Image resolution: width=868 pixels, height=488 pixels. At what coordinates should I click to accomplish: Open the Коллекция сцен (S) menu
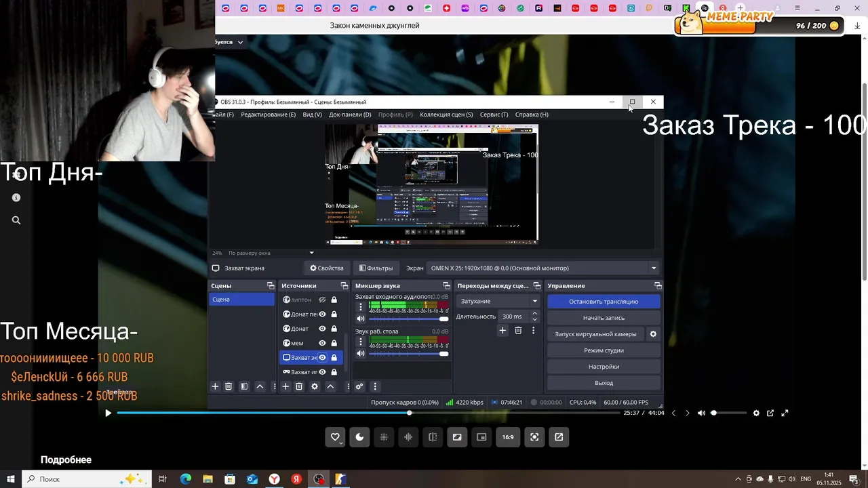446,115
